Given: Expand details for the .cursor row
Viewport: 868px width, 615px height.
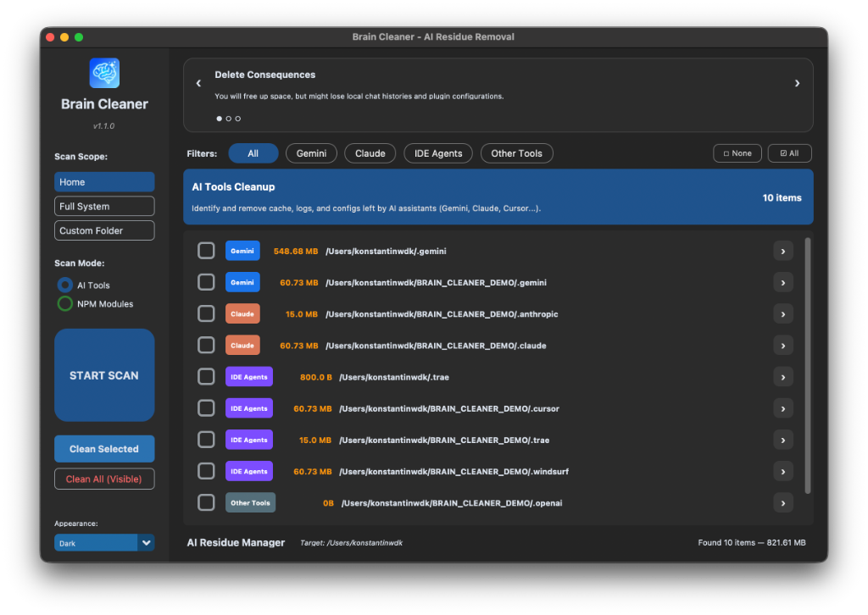Looking at the screenshot, I should [x=782, y=407].
